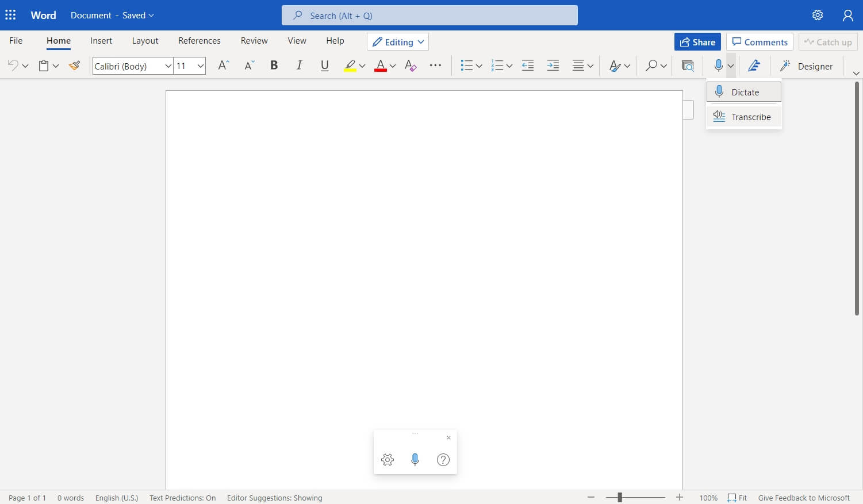
Task: Open the Comments pane
Action: click(x=760, y=42)
